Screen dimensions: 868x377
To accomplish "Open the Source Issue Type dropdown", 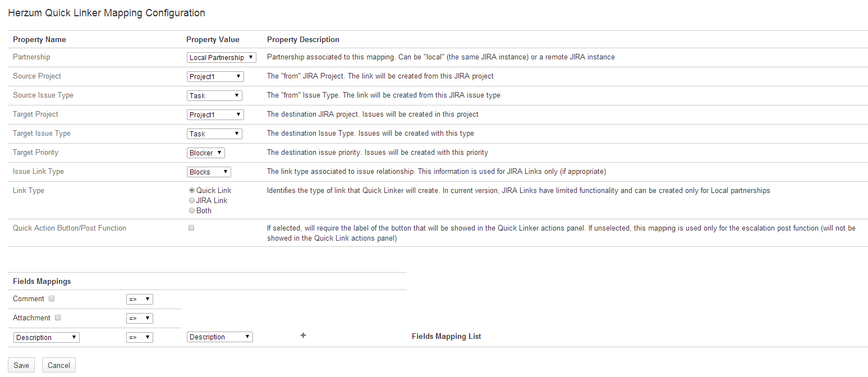I will click(x=214, y=95).
